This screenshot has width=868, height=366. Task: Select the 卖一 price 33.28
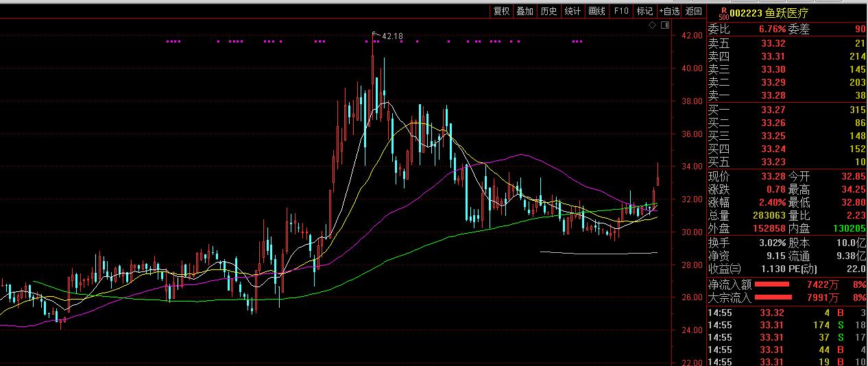[x=773, y=95]
